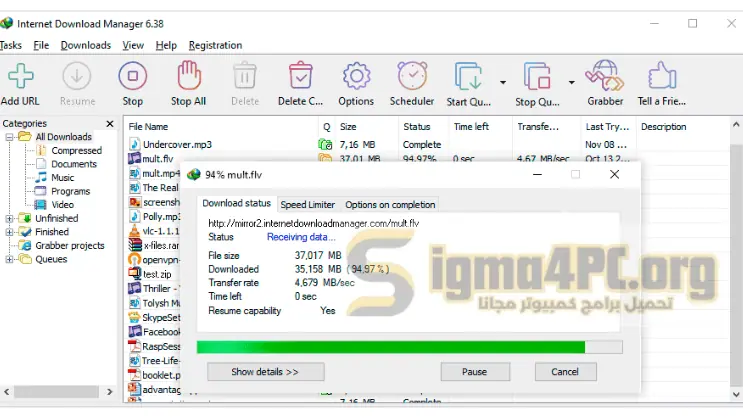
Task: Click categories panel horizontal scrollbar
Action: [56, 392]
